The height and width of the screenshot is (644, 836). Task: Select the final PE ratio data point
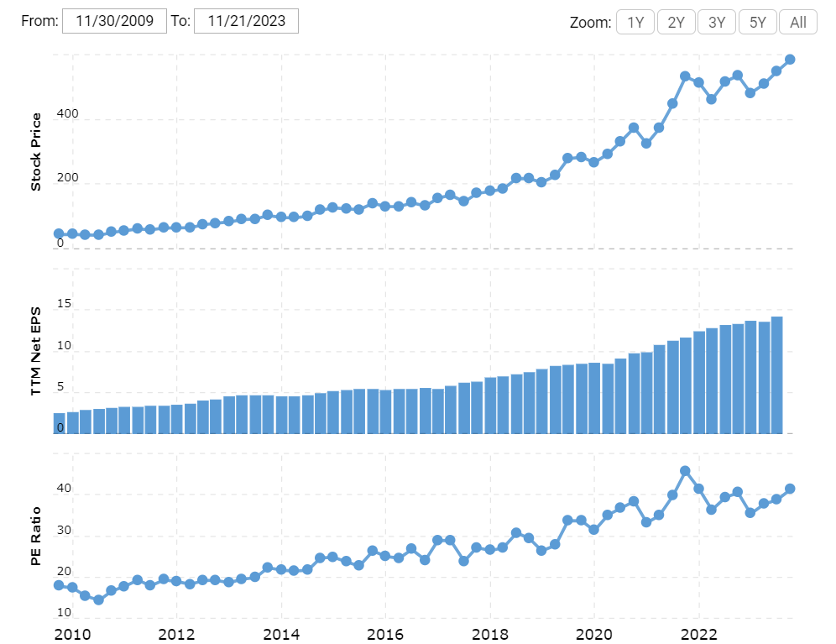point(790,489)
